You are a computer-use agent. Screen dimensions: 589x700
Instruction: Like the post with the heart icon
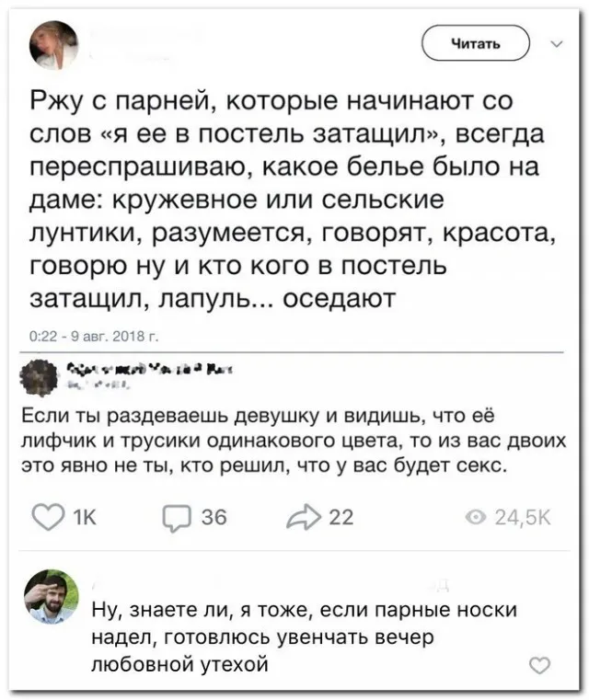(x=48, y=518)
